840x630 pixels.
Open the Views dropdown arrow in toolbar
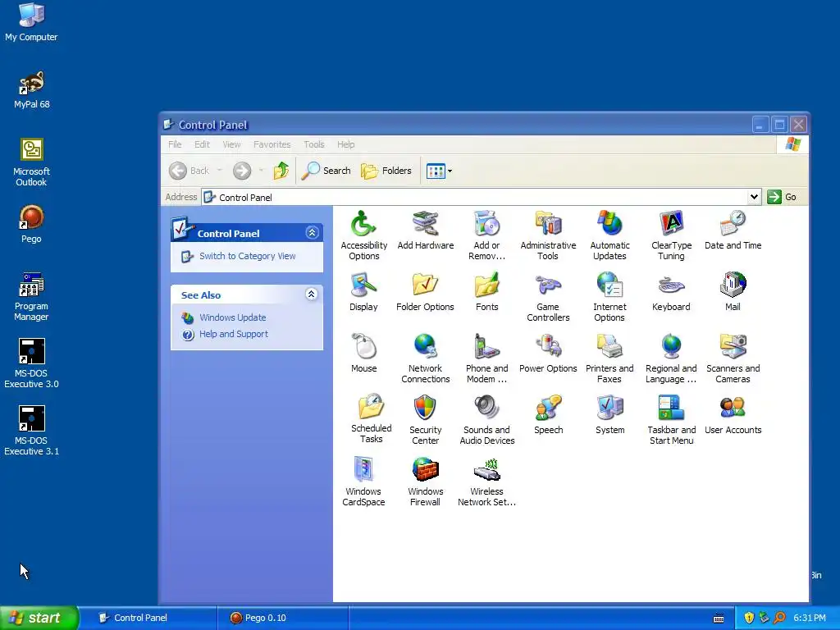(450, 171)
